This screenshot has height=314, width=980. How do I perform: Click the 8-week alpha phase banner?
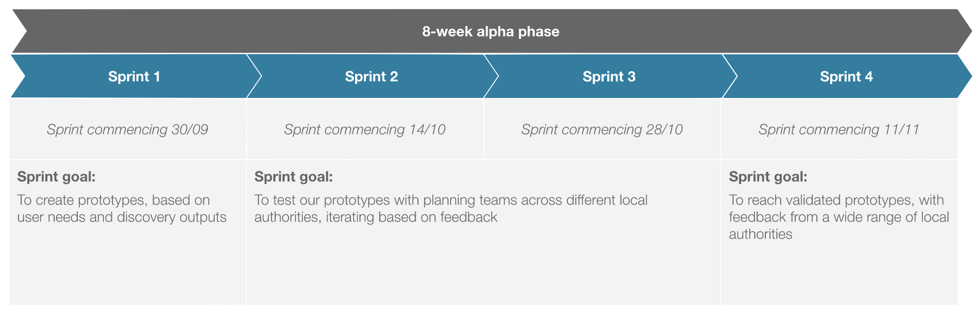click(x=490, y=31)
